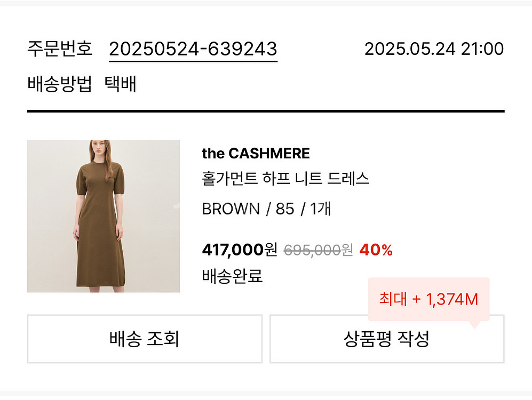Click the 배송완료 delivery status
This screenshot has width=532, height=400.
tap(232, 276)
